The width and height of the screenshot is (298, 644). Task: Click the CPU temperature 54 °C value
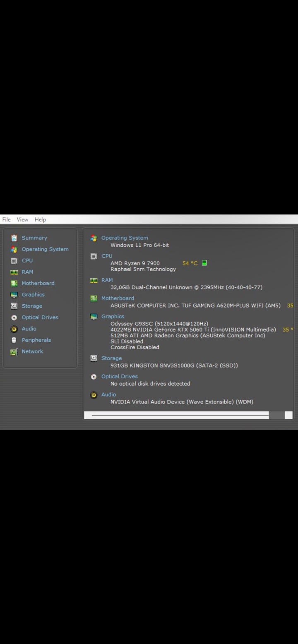[190, 263]
